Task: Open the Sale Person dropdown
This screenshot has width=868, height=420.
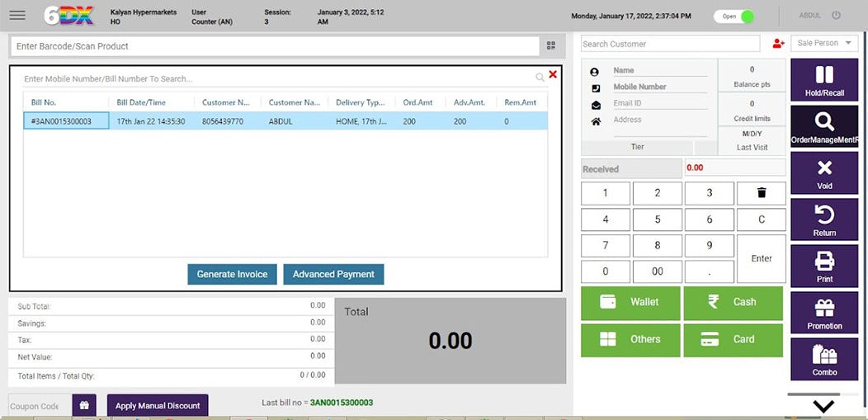Action: click(824, 43)
